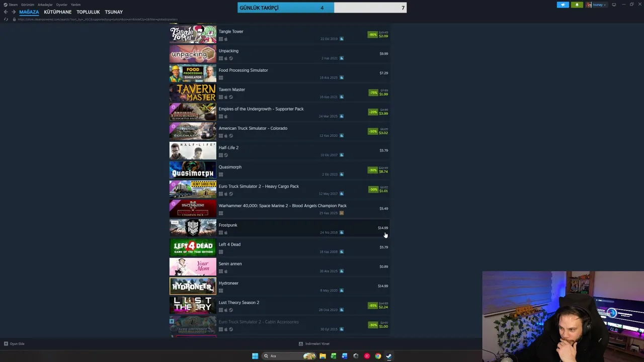Open Google Chrome from the taskbar
The height and width of the screenshot is (362, 644).
point(378,356)
